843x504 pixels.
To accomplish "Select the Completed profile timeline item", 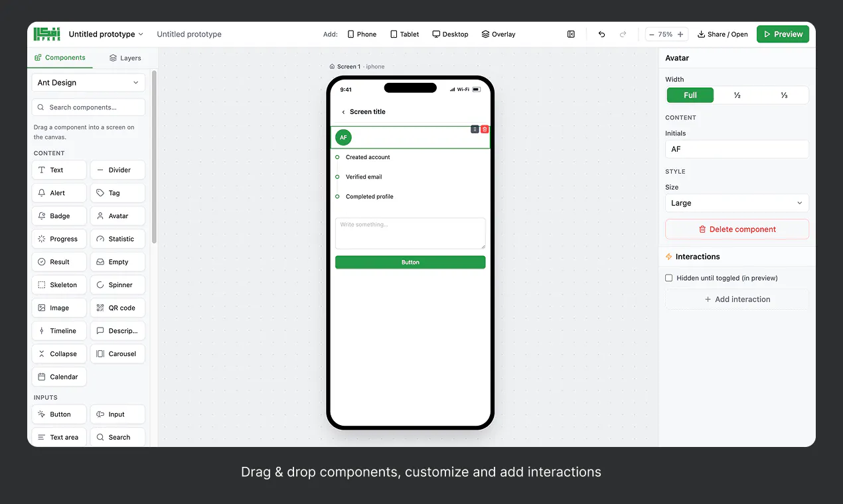I will coord(369,197).
